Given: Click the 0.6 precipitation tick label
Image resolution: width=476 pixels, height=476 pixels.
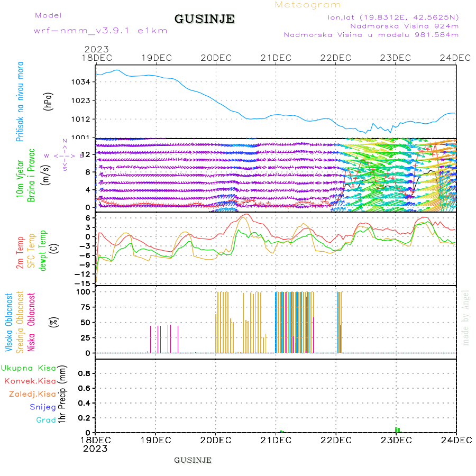Looking at the screenshot, I should pos(84,388).
